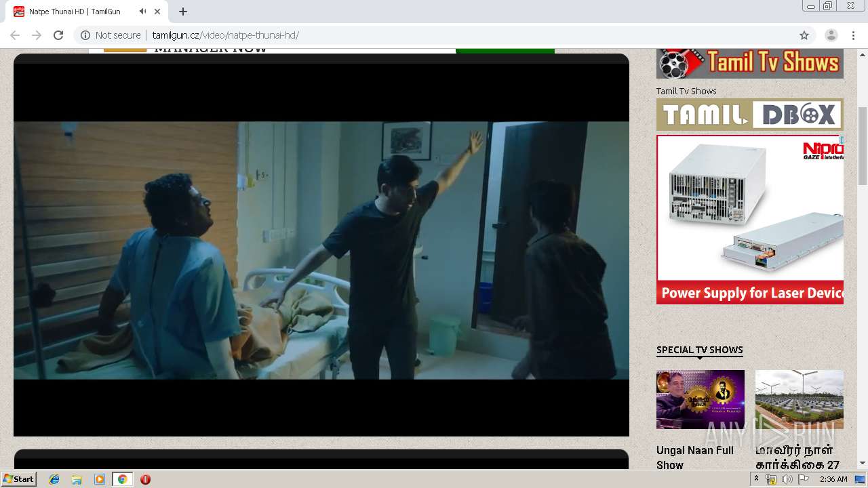
Task: Open the Maaveerar Naal show thumbnail
Action: pos(800,399)
